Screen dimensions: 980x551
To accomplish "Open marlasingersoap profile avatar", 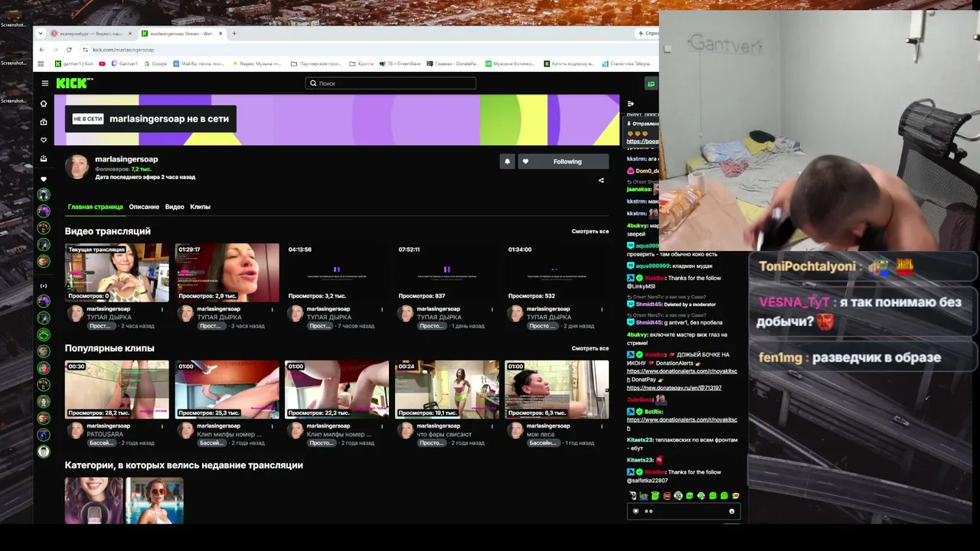I will pos(77,166).
